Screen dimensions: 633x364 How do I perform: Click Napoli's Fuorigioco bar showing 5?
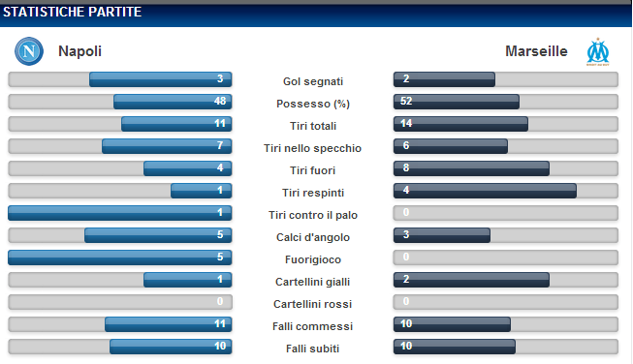pos(120,258)
